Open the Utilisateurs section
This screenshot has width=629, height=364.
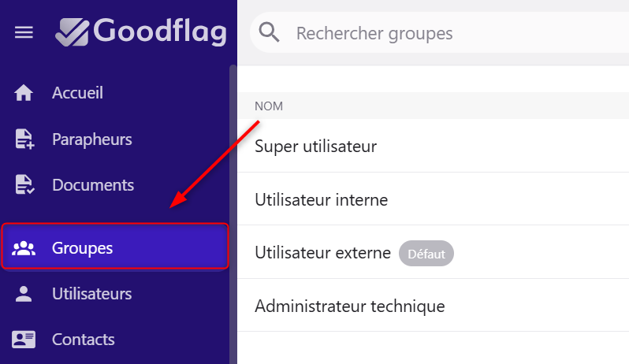[x=92, y=294]
